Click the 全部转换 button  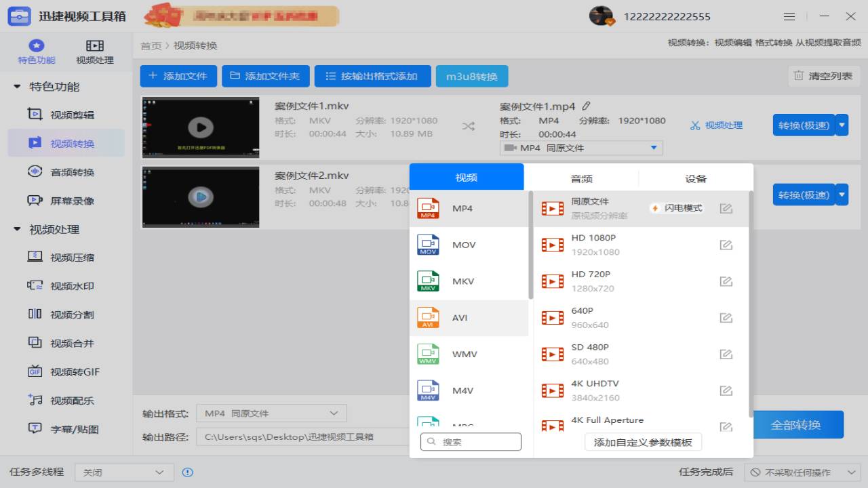(799, 424)
